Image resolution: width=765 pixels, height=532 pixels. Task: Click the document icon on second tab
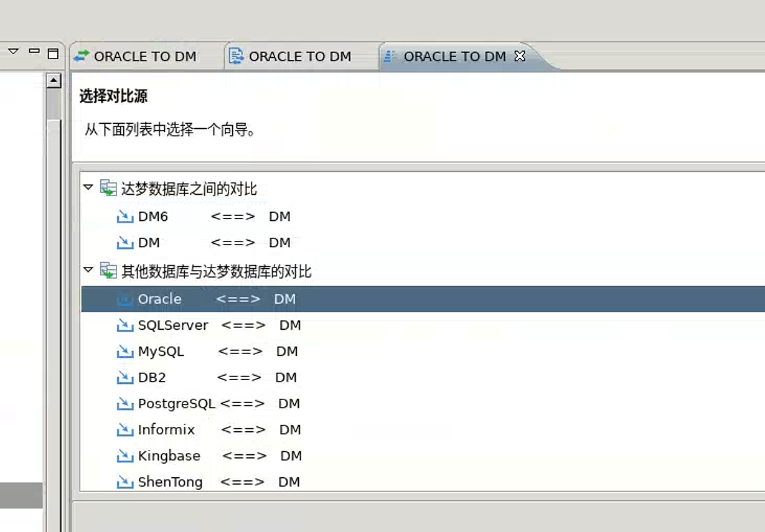pyautogui.click(x=236, y=57)
